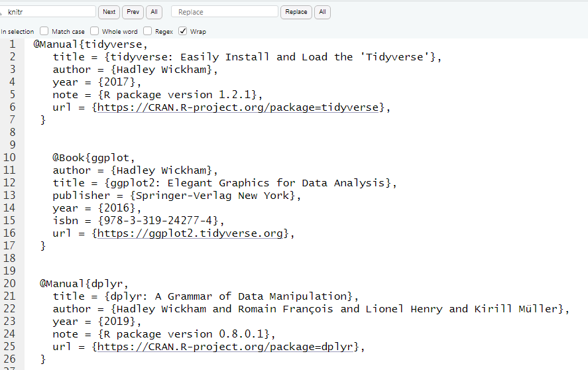Open the CRAN dplyr package URL

click(x=225, y=347)
